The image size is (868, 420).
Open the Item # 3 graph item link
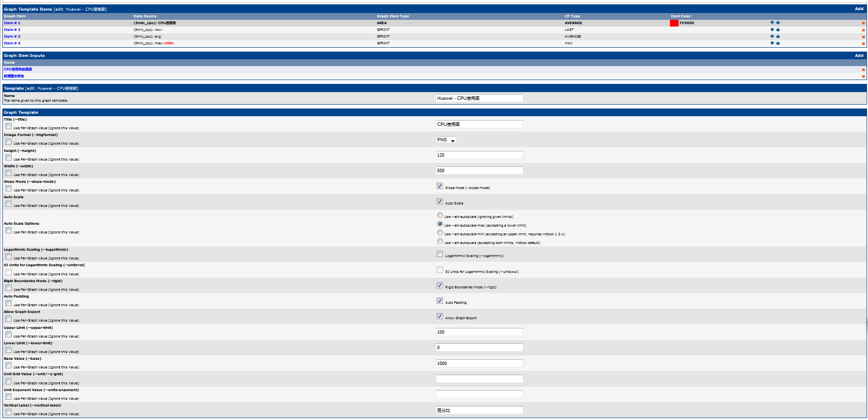tap(12, 37)
